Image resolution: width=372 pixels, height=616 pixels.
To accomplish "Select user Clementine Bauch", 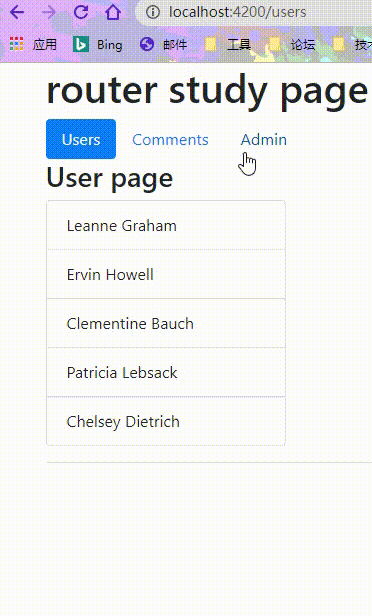I will [166, 323].
